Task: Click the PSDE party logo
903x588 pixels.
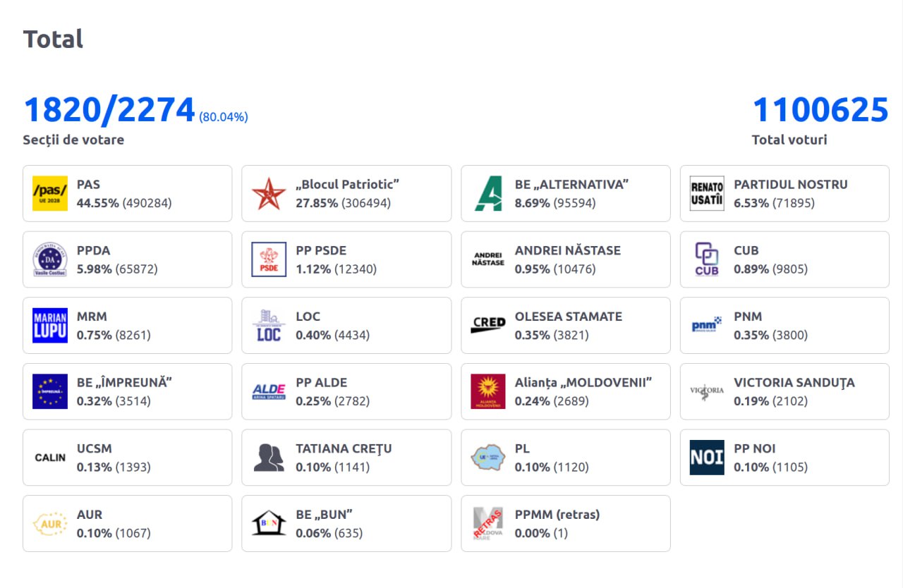Action: point(269,259)
